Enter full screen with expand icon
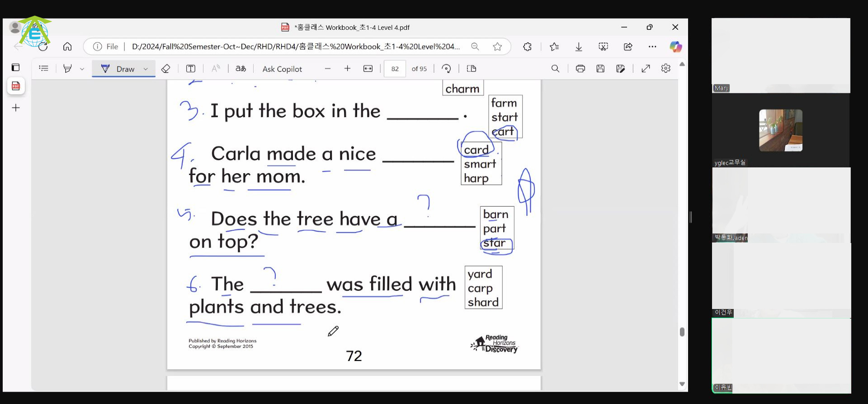 (x=646, y=68)
